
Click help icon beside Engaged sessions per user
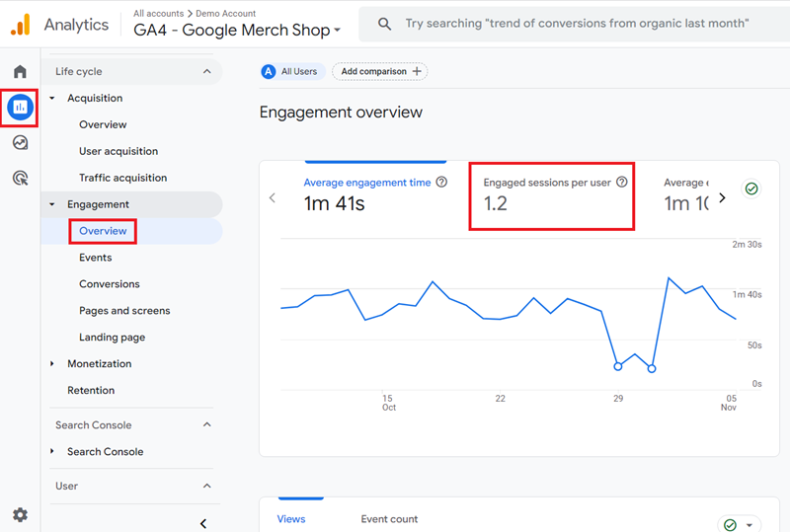tap(622, 182)
